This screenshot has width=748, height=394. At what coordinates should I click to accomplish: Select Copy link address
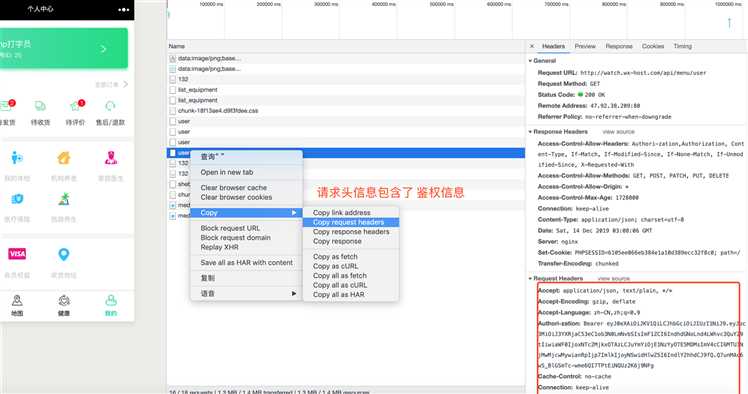[351, 213]
